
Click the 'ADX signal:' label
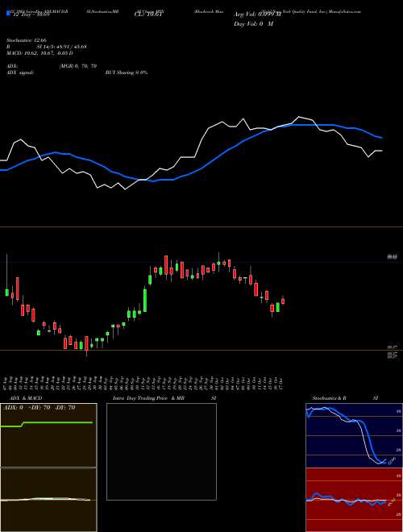(x=20, y=73)
